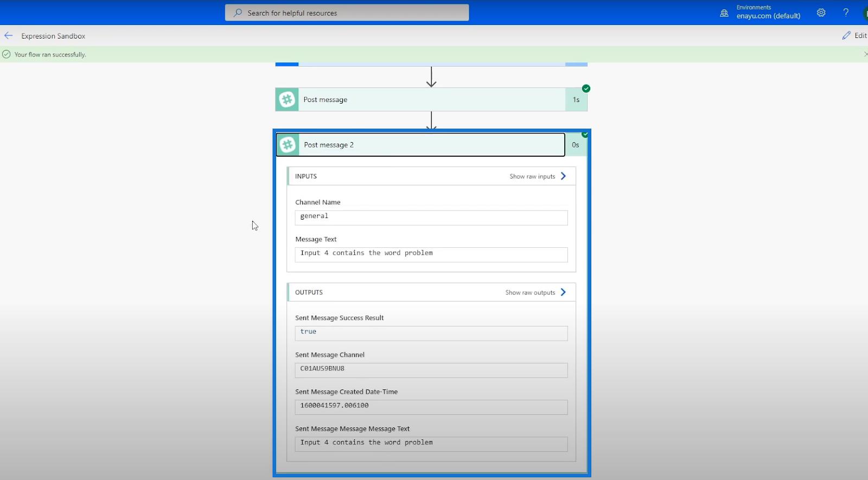Screen dimensions: 868x480
Task: Expand Show raw inputs chevron
Action: tap(563, 176)
